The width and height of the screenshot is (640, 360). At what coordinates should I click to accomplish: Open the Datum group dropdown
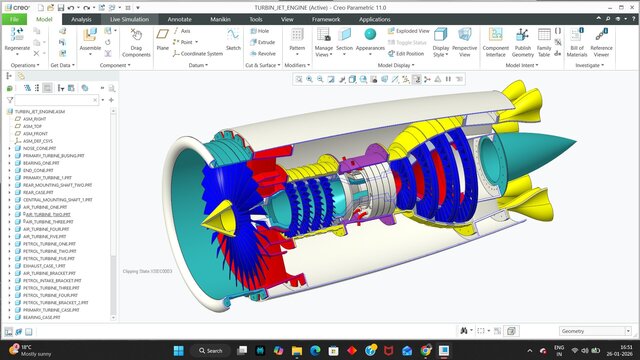(x=198, y=65)
